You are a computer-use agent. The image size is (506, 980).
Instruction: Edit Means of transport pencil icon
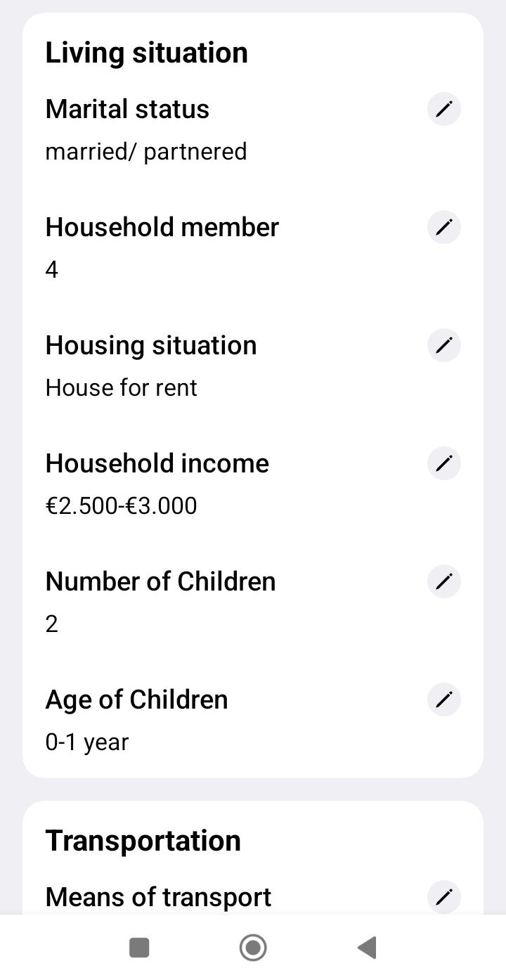click(443, 897)
